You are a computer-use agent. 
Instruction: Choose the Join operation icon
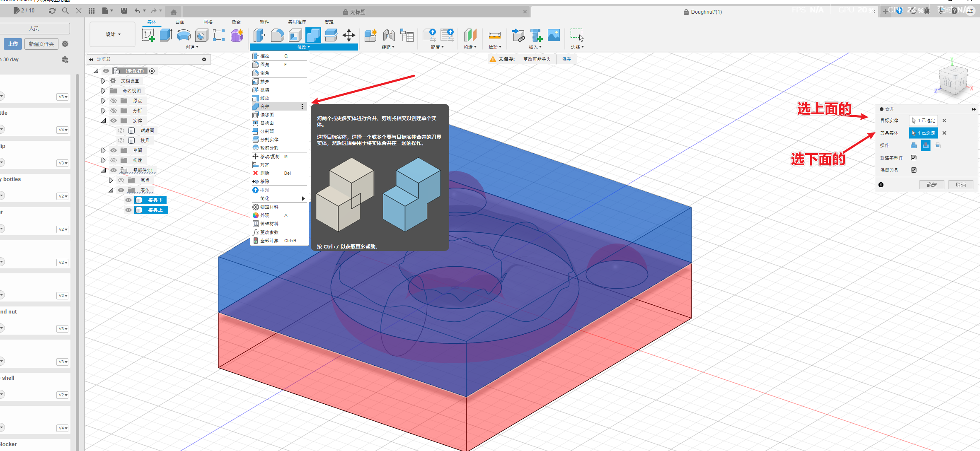coord(914,145)
